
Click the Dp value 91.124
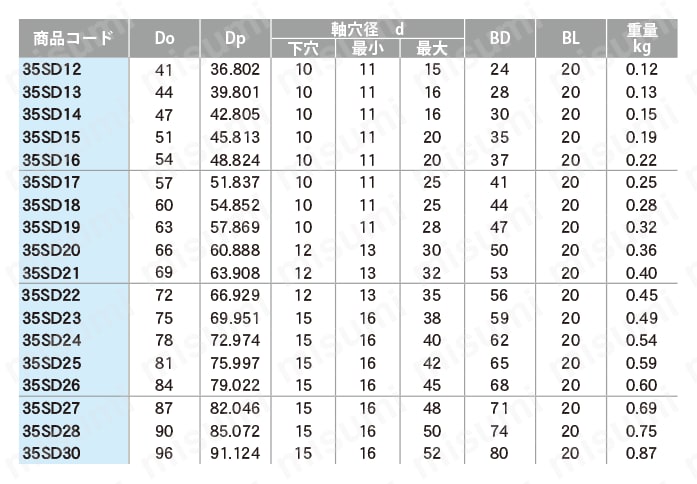pos(235,453)
